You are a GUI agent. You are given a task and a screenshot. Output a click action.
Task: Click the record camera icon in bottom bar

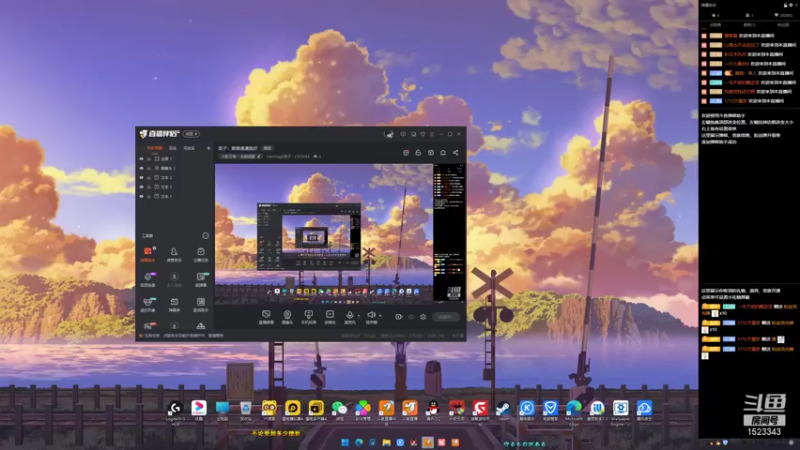(x=398, y=317)
